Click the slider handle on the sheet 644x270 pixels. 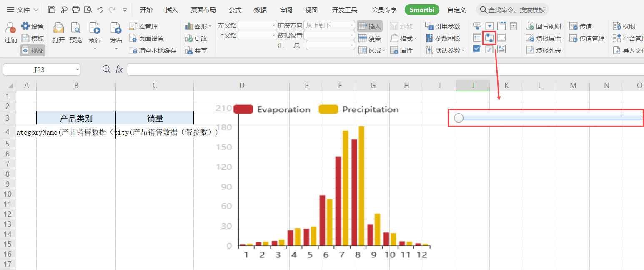pyautogui.click(x=459, y=118)
